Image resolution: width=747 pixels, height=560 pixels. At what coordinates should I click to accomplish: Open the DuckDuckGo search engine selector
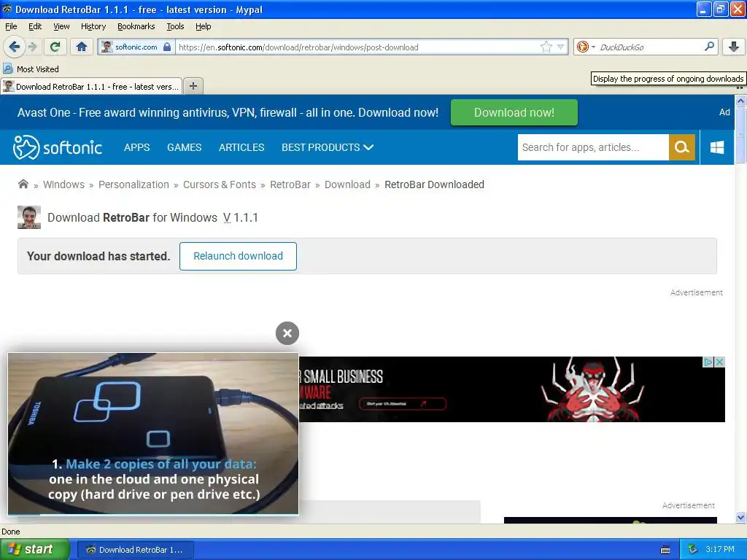click(x=586, y=47)
